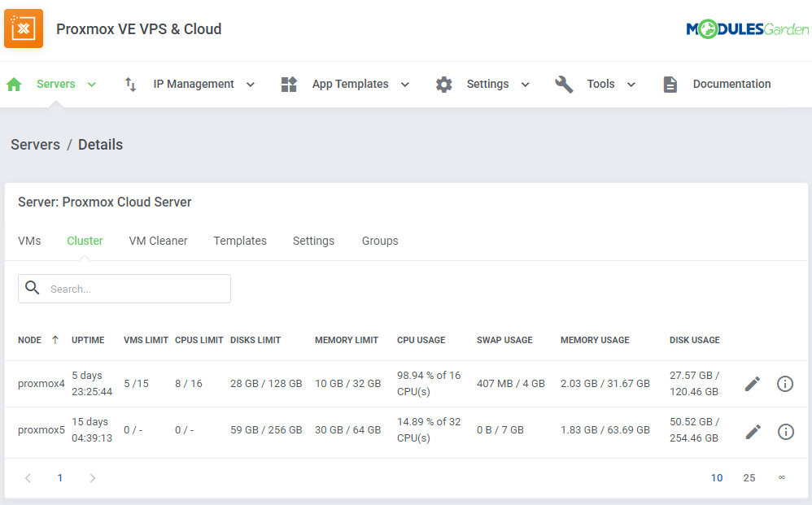Image resolution: width=812 pixels, height=505 pixels.
Task: Open the App Templates menu item
Action: [350, 84]
